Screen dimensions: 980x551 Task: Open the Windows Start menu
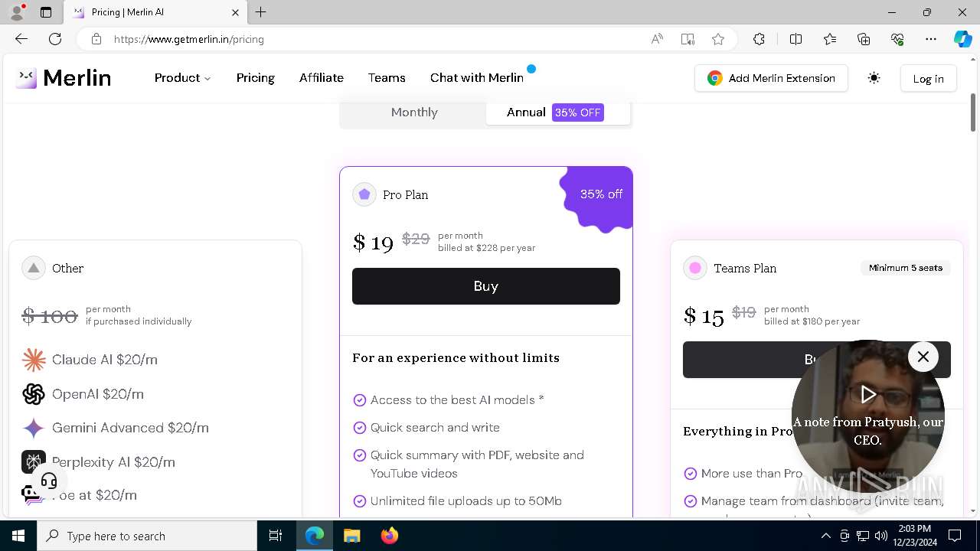pyautogui.click(x=18, y=536)
